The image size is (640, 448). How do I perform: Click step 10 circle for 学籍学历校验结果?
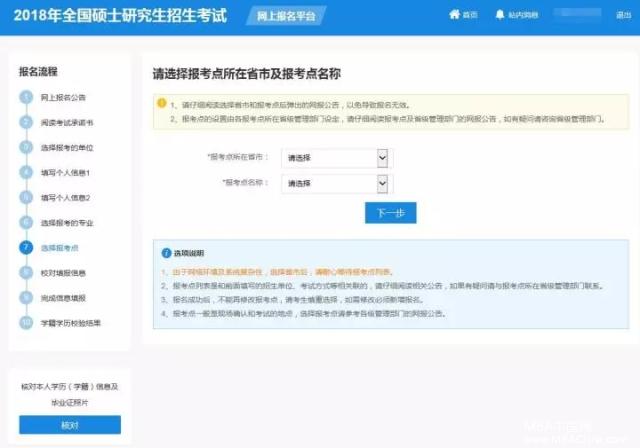point(27,322)
